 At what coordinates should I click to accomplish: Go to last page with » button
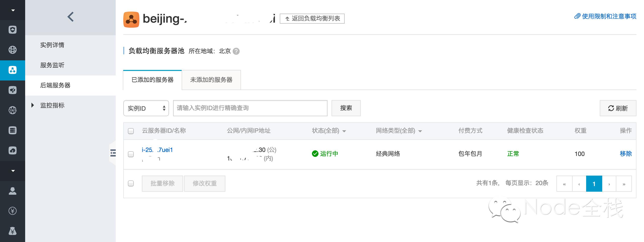pos(624,184)
